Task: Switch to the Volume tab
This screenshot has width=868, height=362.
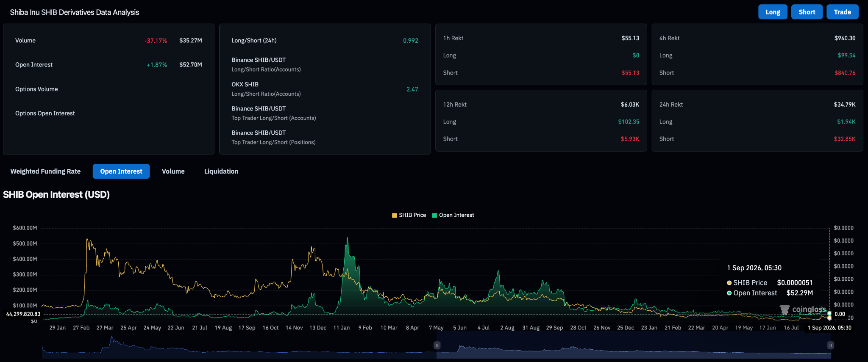Action: (x=173, y=171)
